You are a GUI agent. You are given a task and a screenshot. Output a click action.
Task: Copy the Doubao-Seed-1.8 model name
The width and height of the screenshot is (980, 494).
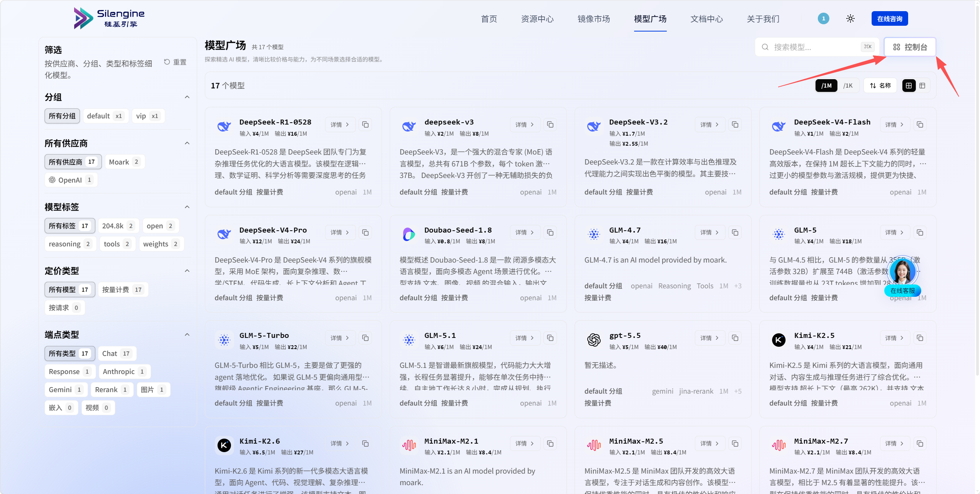[x=550, y=233]
